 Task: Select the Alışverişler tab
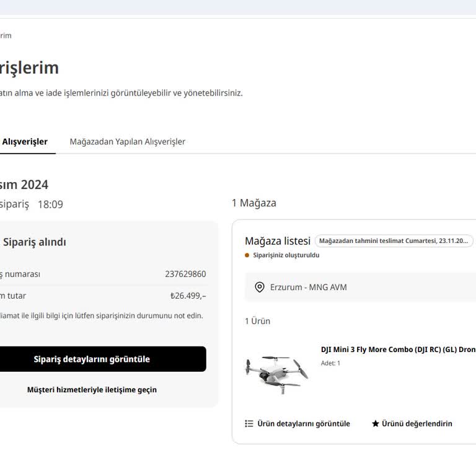coord(25,141)
